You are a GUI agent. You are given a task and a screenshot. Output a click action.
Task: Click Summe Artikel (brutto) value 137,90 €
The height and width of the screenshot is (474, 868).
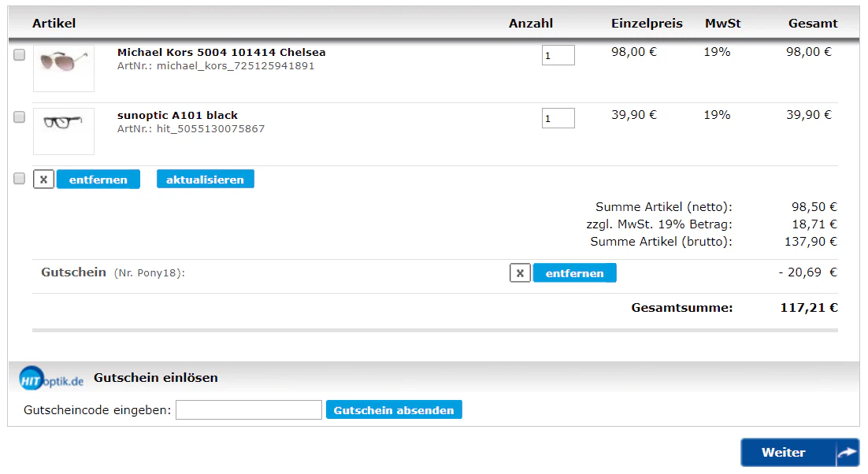click(x=811, y=243)
